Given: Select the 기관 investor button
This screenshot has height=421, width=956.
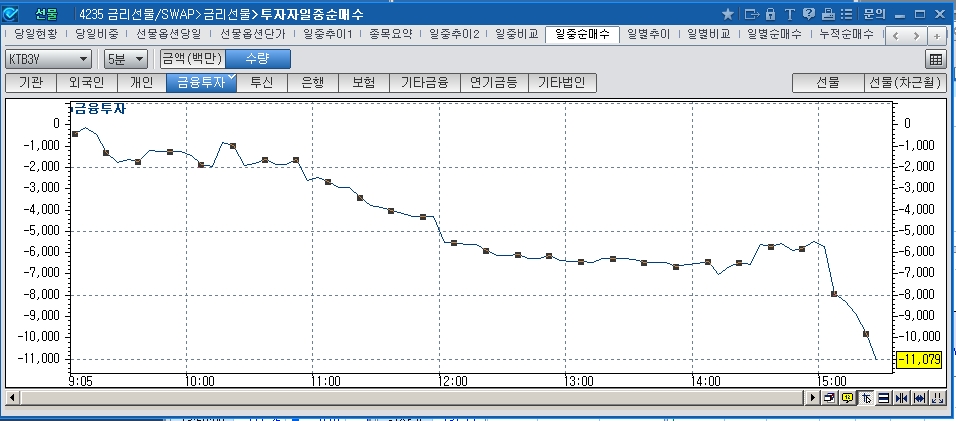Looking at the screenshot, I should click(x=30, y=82).
